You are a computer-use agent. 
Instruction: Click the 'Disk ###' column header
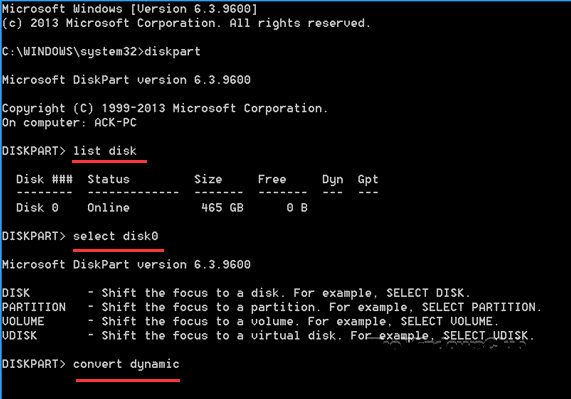[x=44, y=179]
